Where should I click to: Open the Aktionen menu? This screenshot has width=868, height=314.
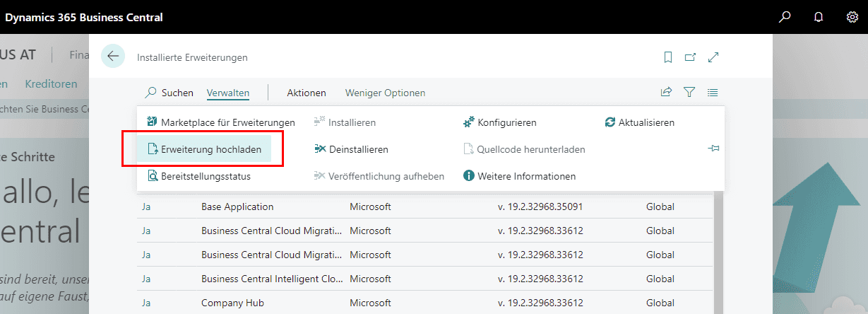click(307, 93)
